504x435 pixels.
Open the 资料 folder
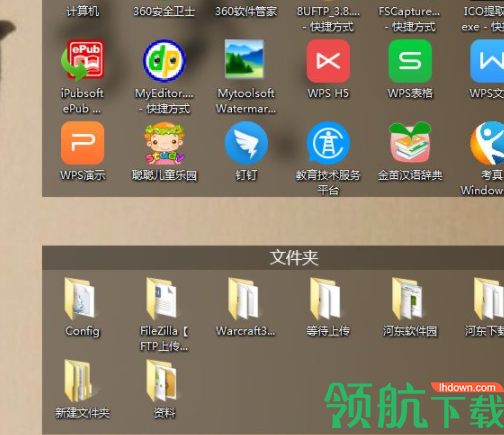pos(162,380)
